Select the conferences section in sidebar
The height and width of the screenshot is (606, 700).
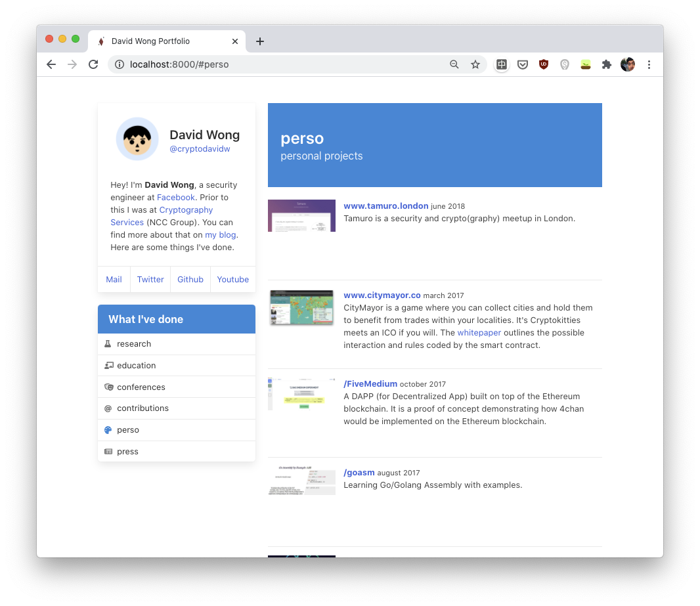coord(177,387)
